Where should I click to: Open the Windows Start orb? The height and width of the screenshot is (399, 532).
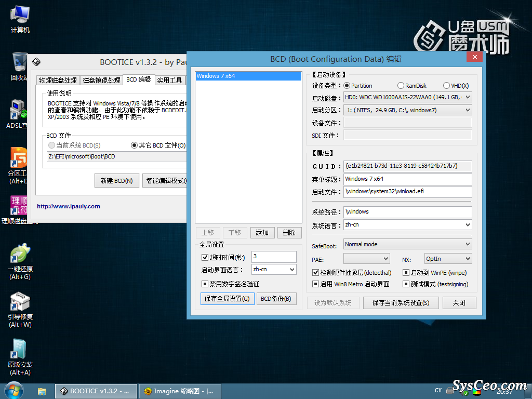click(14, 391)
